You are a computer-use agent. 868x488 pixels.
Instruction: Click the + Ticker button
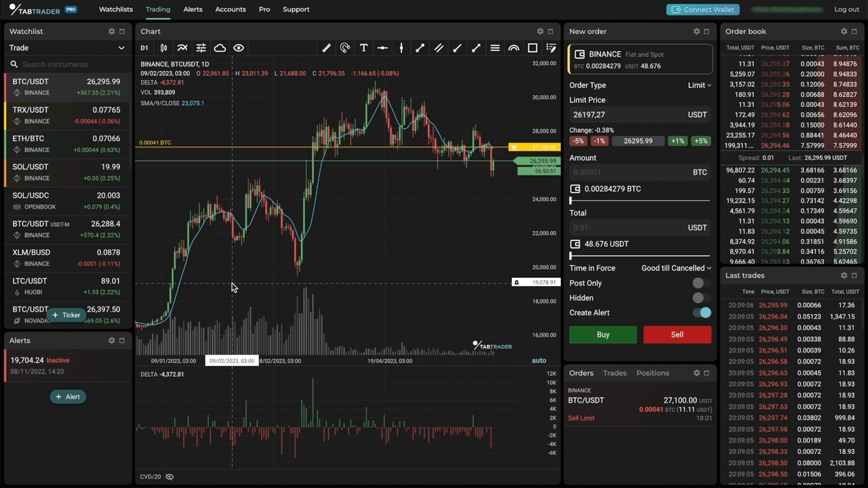point(66,315)
